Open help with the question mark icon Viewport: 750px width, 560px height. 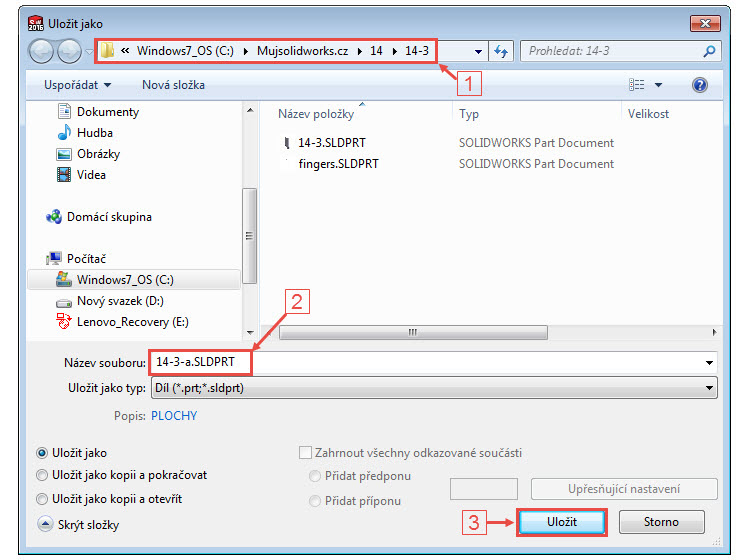[x=699, y=85]
